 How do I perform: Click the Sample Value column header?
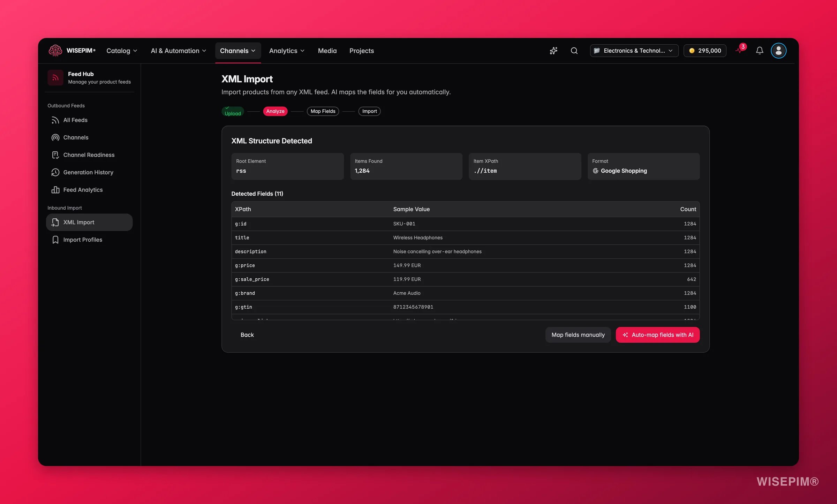pyautogui.click(x=411, y=209)
